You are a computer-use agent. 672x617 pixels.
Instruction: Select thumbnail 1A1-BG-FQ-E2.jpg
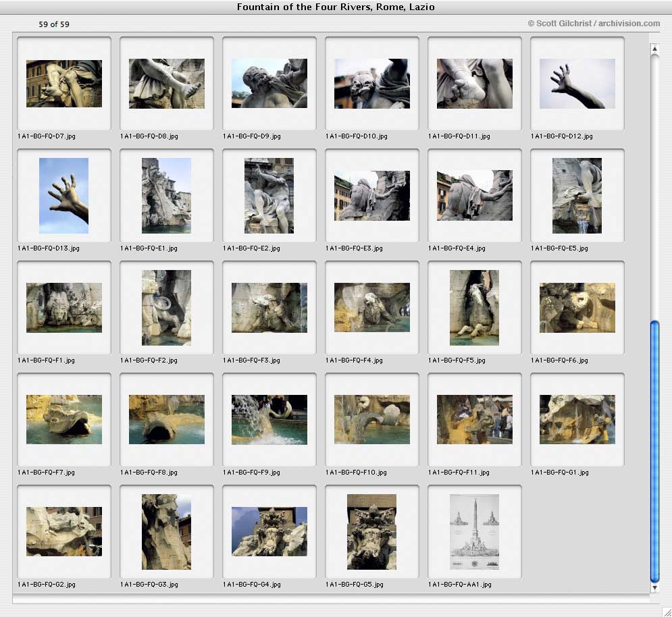pos(269,196)
